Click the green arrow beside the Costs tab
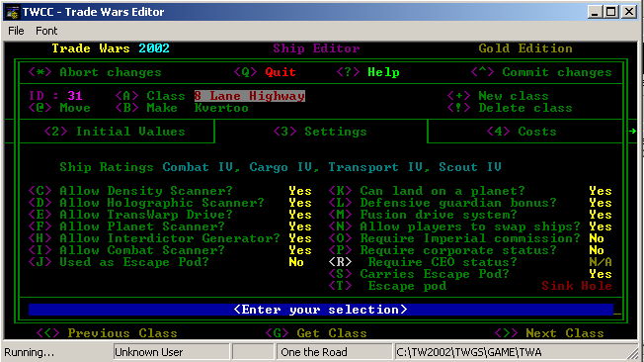644x362 pixels. (x=632, y=132)
